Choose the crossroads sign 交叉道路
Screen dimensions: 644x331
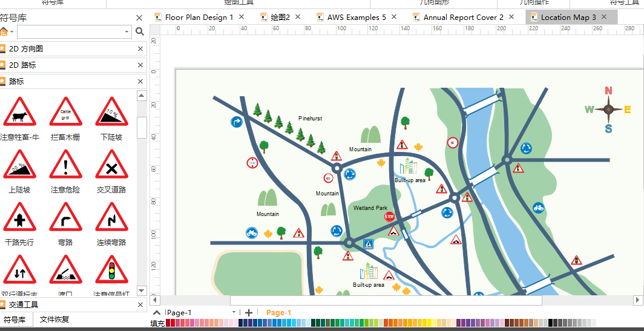click(112, 164)
